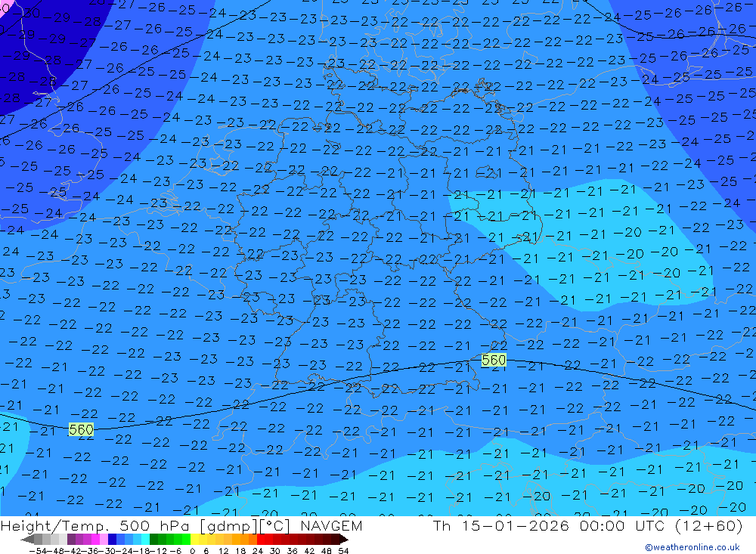Click the 560 contour label at lower left
This screenshot has height=554, width=756.
[x=81, y=429]
